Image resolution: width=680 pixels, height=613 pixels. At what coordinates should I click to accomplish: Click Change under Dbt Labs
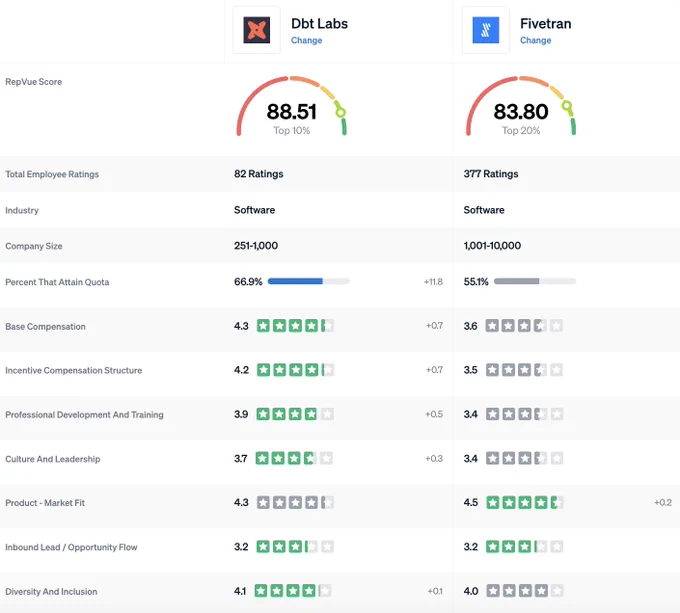point(306,40)
